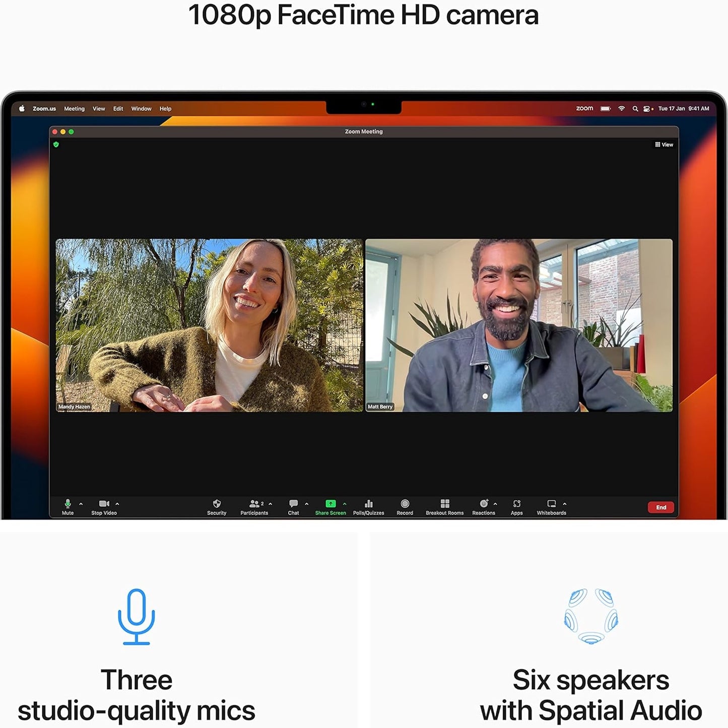Open the Security shield icon
Screen dimensions: 728x728
pos(217,504)
